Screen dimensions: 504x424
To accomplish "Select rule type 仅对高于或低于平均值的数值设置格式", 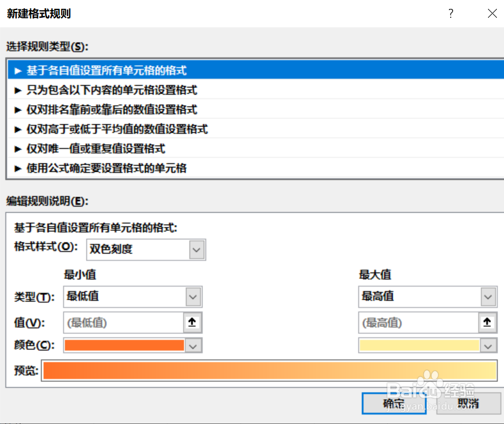I will 255,129.
